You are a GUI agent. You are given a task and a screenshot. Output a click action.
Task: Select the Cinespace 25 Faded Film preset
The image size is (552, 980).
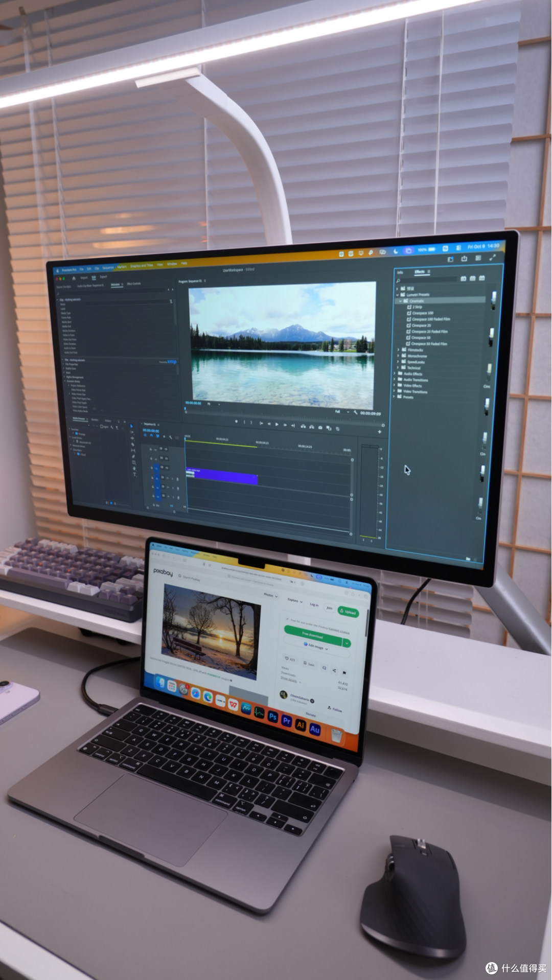tap(429, 332)
